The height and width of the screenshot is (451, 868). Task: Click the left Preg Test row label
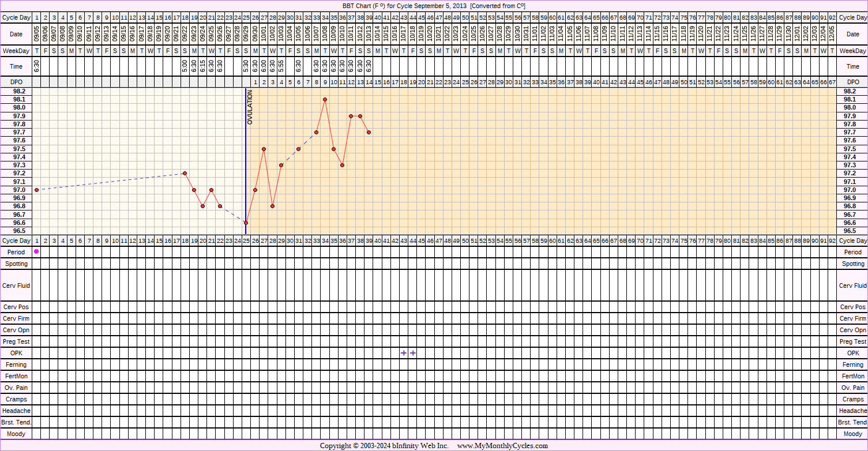click(16, 341)
